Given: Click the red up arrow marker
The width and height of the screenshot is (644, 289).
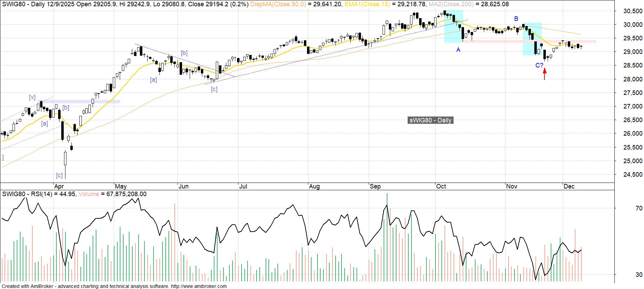Looking at the screenshot, I should pyautogui.click(x=544, y=74).
